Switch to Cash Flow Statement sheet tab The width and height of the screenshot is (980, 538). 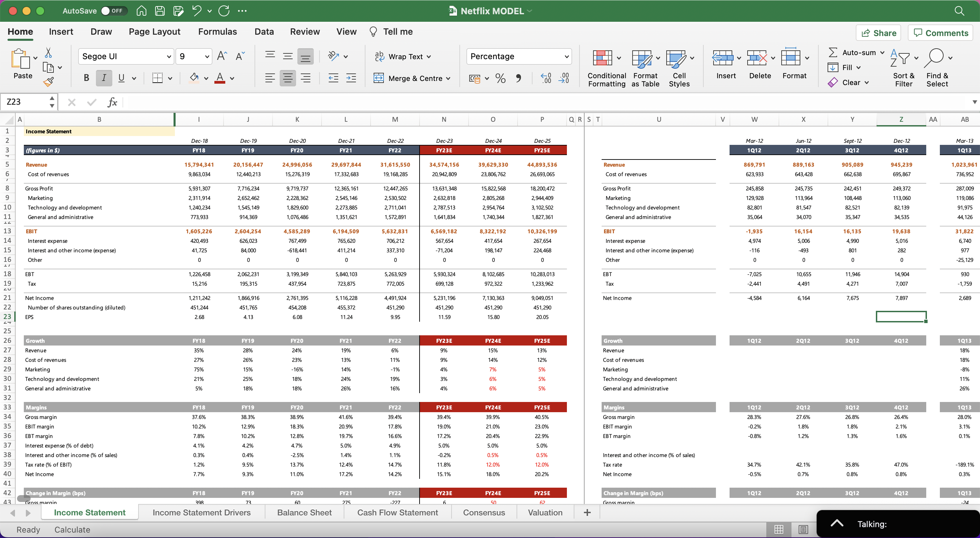[x=397, y=512]
